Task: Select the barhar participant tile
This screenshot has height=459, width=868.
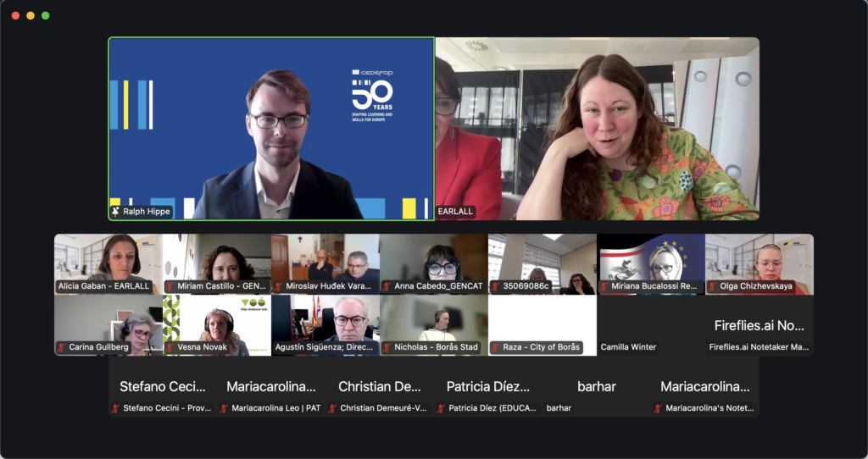Action: pyautogui.click(x=597, y=386)
